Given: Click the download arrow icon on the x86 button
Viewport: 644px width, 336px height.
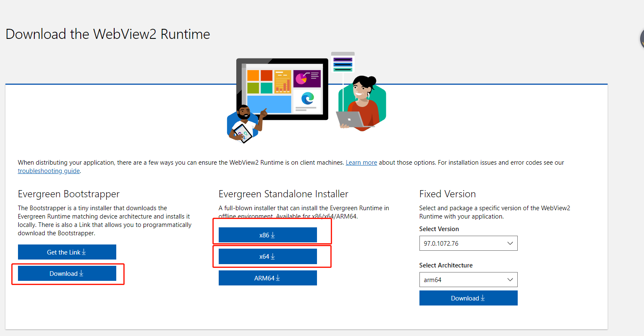Looking at the screenshot, I should (x=273, y=235).
